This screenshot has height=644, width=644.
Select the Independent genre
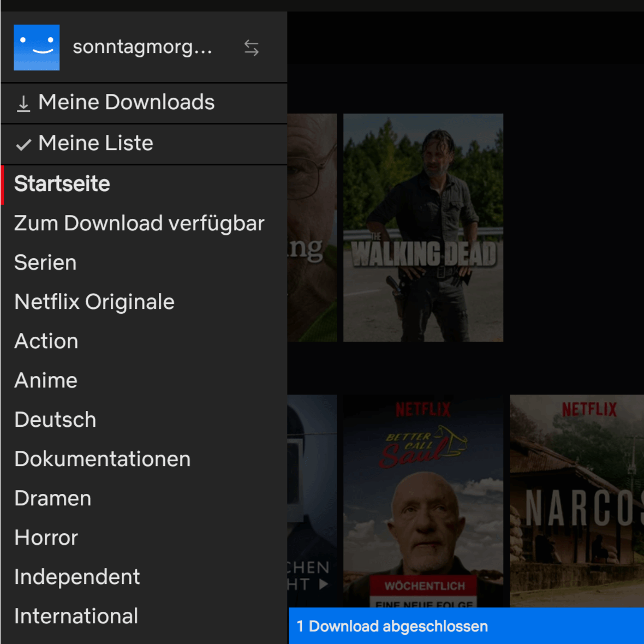[x=144, y=577]
